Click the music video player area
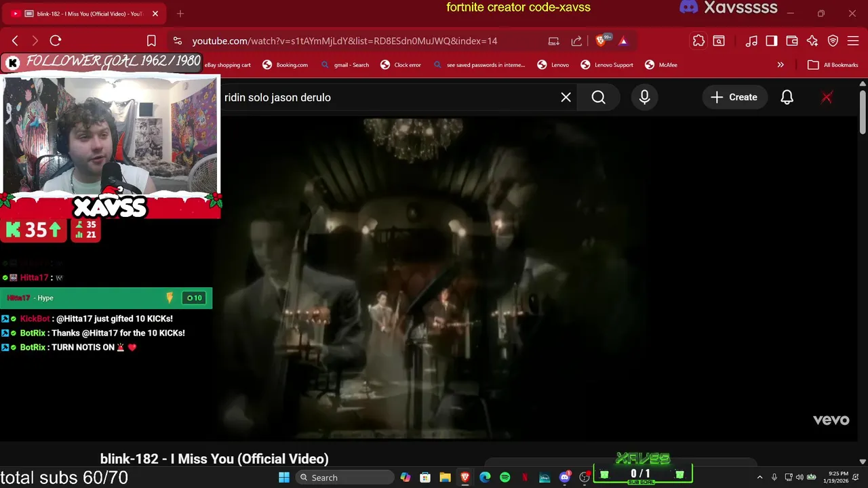This screenshot has height=488, width=868. 536,278
